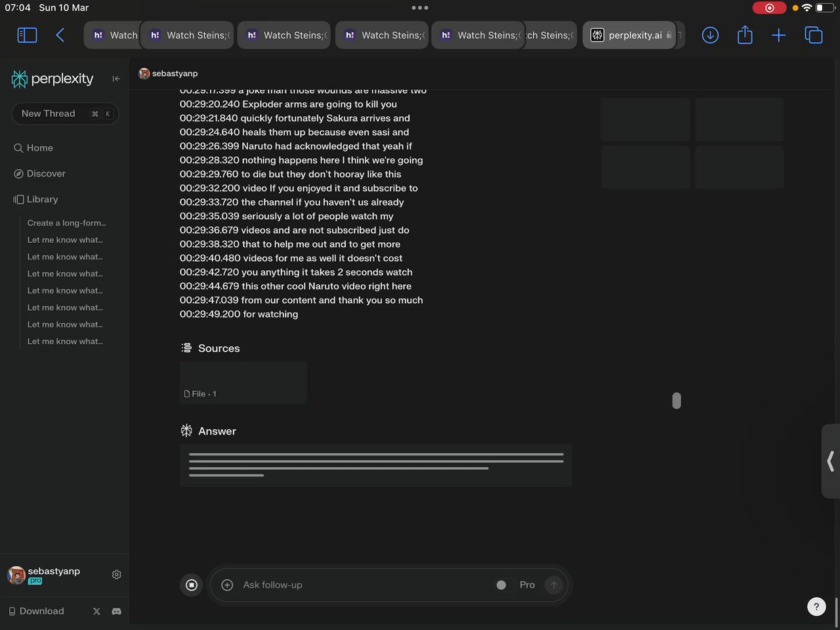Viewport: 840px width, 630px height.
Task: Open sebastyanp user link in header
Action: 168,73
